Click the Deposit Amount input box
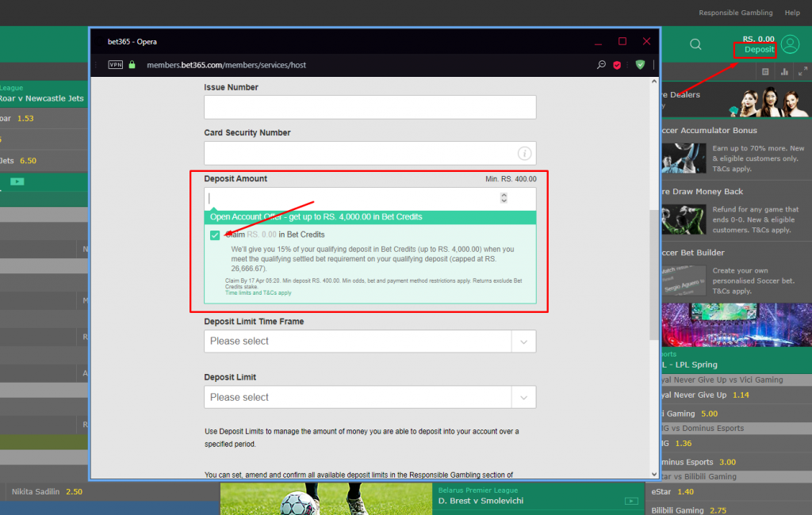The width and height of the screenshot is (812, 515). [370, 199]
